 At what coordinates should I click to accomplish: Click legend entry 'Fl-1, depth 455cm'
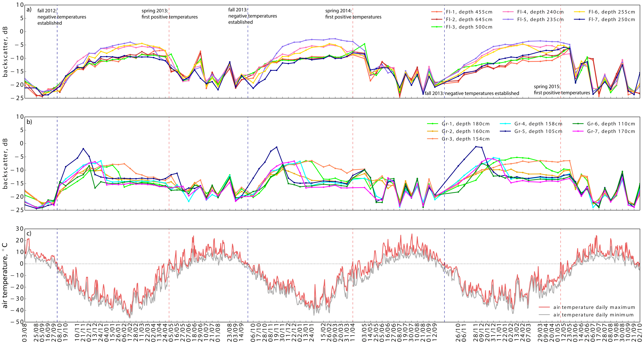pos(462,12)
